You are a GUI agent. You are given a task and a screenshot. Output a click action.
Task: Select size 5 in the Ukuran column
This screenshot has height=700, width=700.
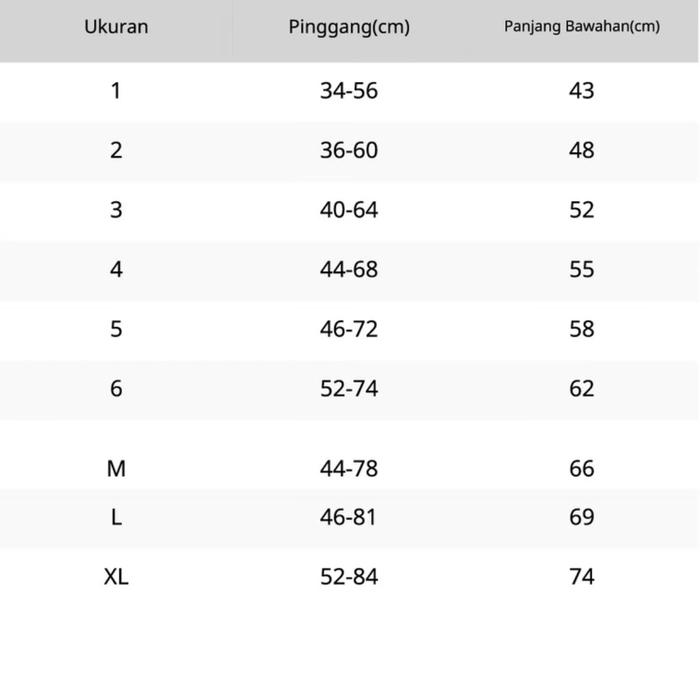(x=116, y=329)
